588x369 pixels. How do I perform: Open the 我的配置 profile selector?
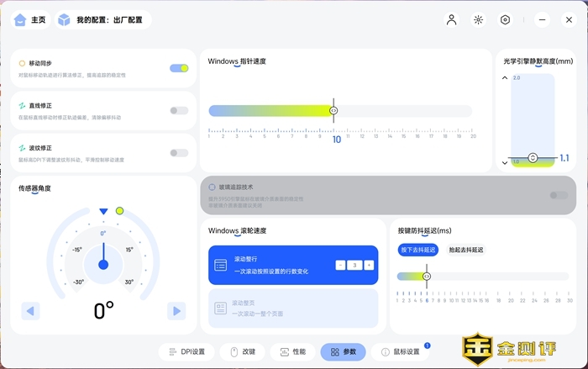112,20
